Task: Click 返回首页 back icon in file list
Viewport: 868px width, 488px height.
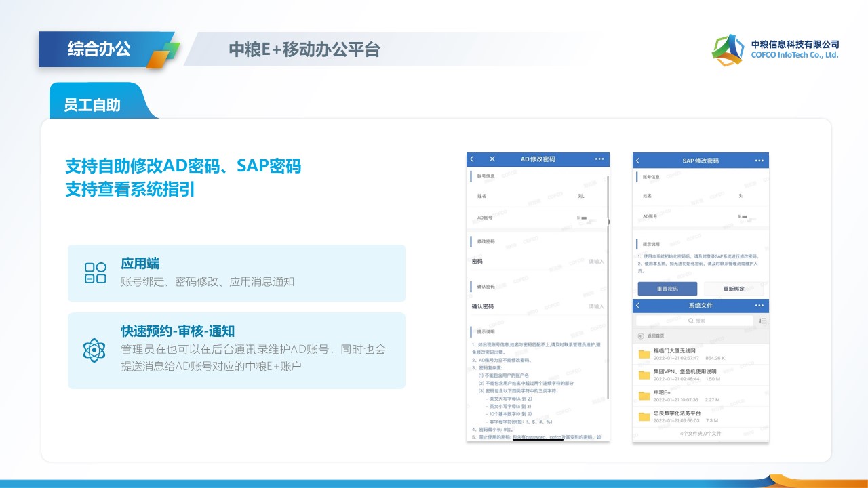Action: click(641, 336)
